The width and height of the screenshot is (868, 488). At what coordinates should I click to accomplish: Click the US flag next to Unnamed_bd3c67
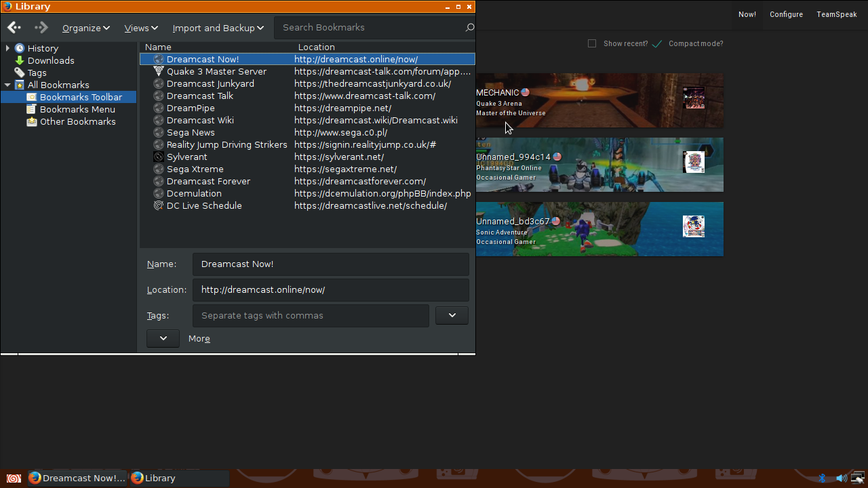[556, 221]
